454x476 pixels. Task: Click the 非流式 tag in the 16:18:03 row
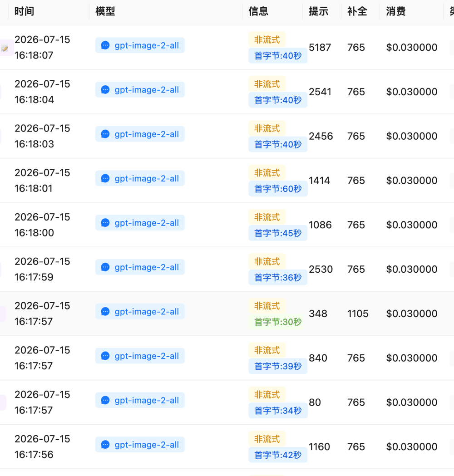point(267,128)
